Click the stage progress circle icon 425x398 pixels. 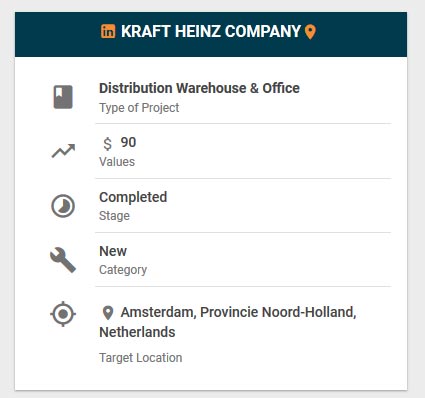(63, 206)
